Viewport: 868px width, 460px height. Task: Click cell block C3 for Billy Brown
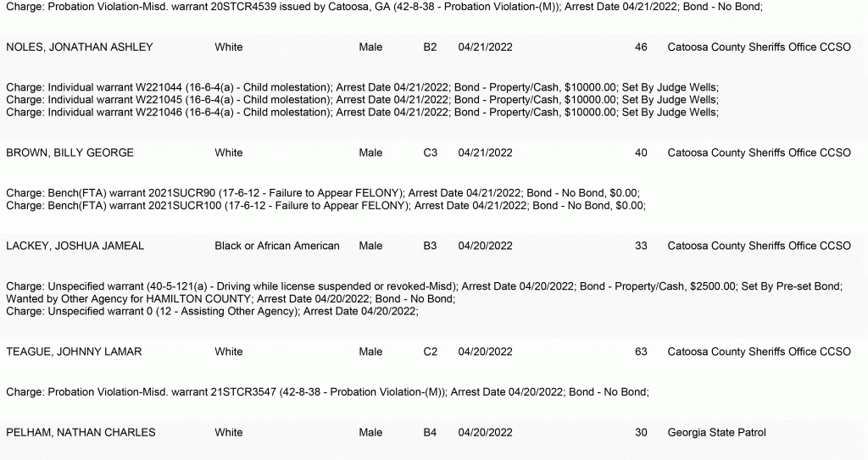click(x=430, y=152)
